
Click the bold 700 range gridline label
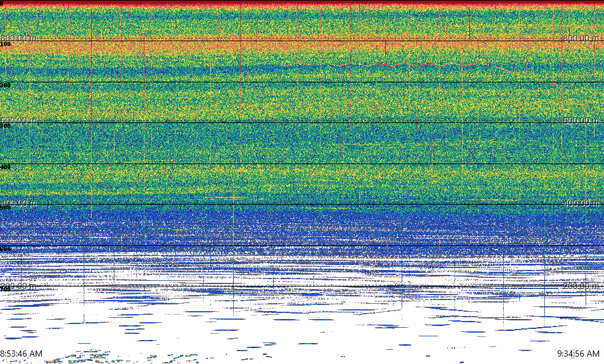coord(6,289)
